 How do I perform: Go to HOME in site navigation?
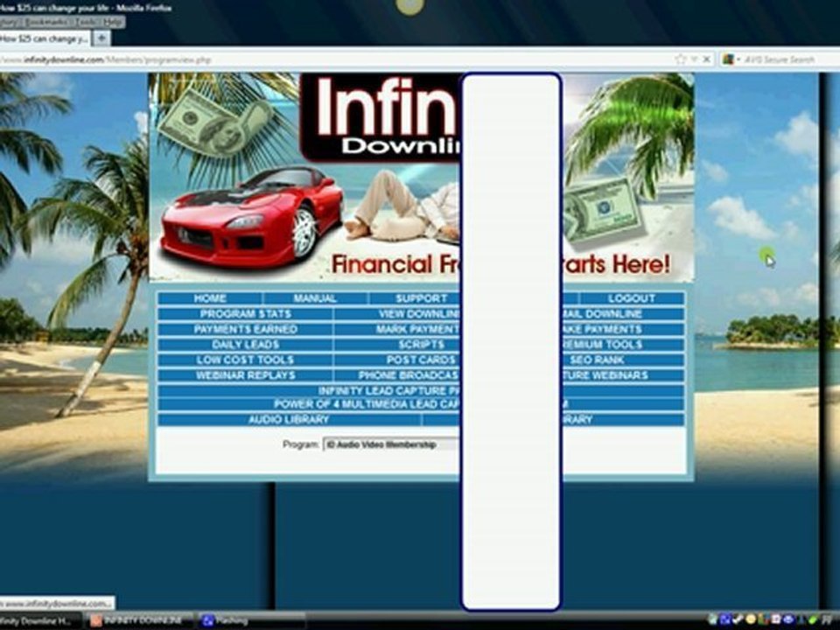pos(210,298)
